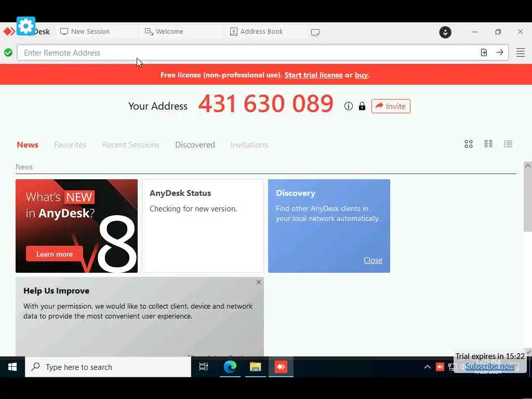Screen dimensions: 532x399
Task: Click the scrollbar up arrow
Action: tap(528, 166)
